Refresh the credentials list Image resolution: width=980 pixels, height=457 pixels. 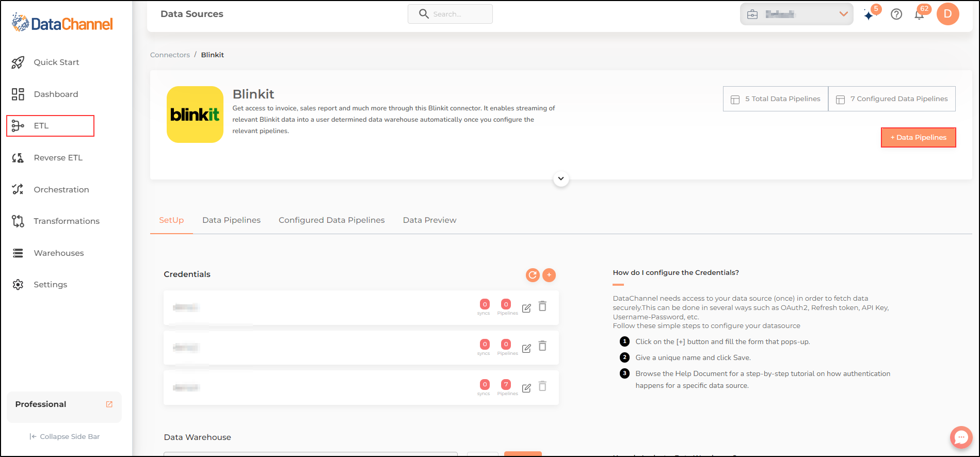click(533, 275)
